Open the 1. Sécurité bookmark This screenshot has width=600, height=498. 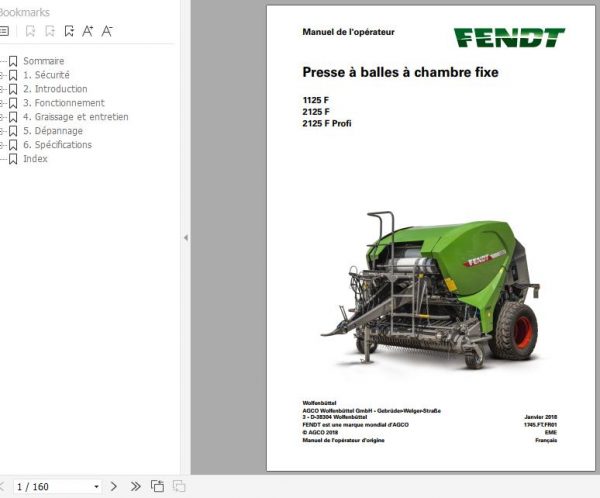coord(46,75)
